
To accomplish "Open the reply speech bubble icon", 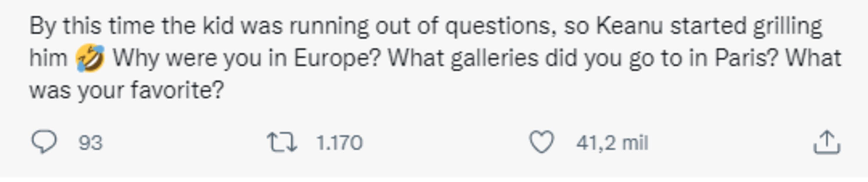I will (44, 142).
